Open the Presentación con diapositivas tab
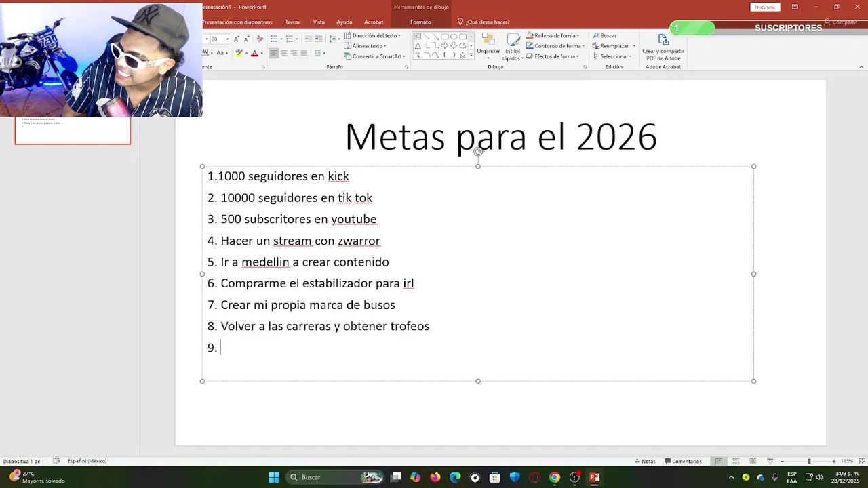This screenshot has width=868, height=488. [237, 22]
